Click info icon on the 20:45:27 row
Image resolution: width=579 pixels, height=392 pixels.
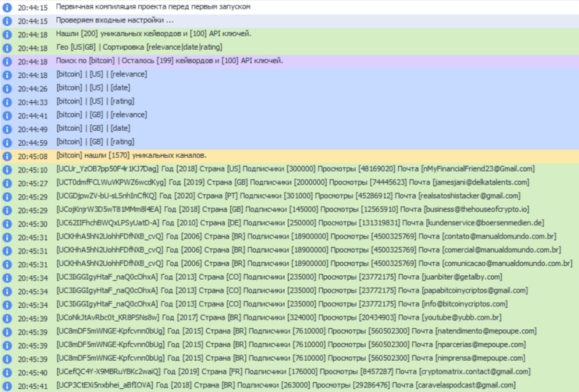click(7, 183)
